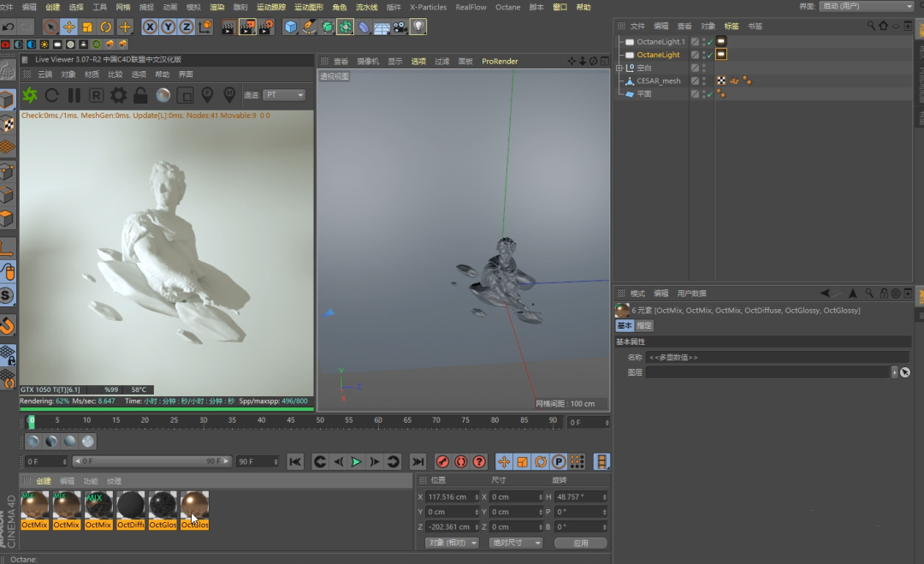
Task: Click the checkerboard texture tag on CESAR_mesh
Action: click(721, 80)
